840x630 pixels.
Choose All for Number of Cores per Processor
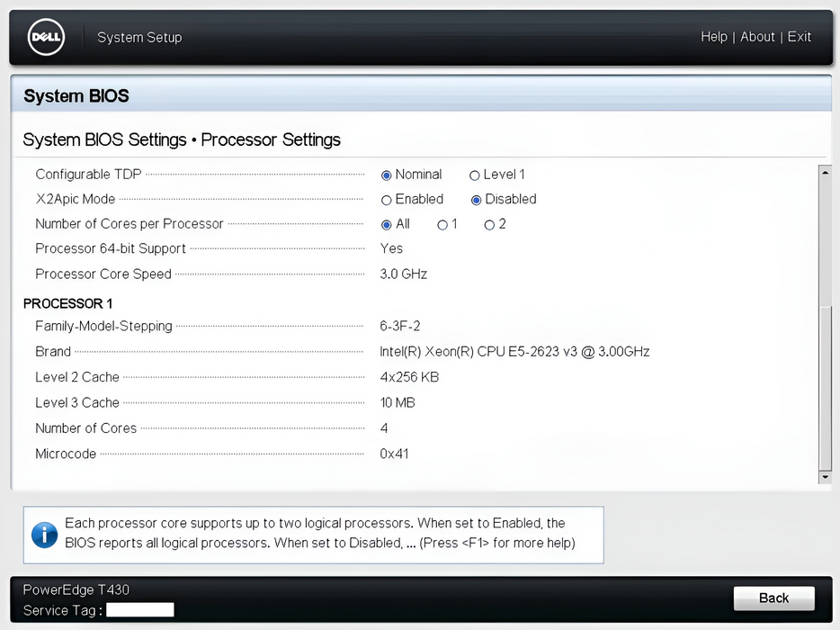386,225
